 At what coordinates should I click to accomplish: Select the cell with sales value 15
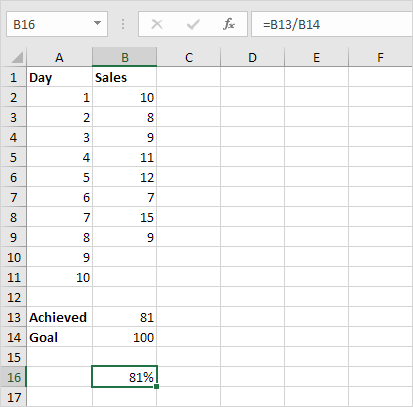[x=125, y=217]
